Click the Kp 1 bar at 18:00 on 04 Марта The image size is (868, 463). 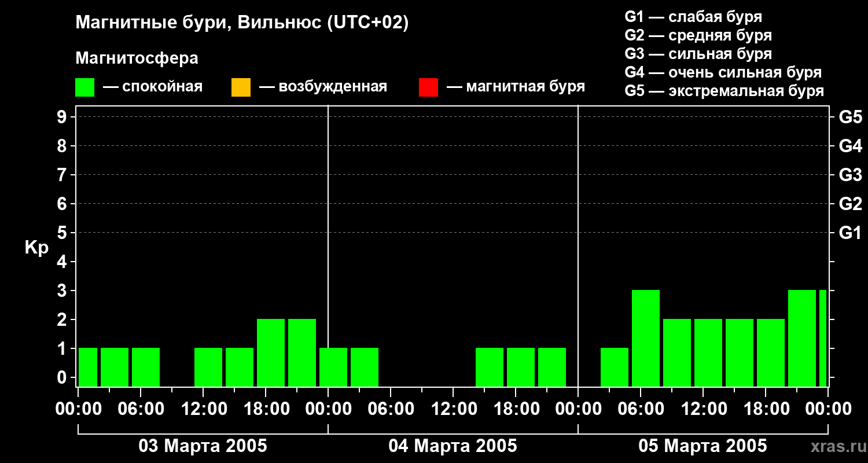(521, 367)
